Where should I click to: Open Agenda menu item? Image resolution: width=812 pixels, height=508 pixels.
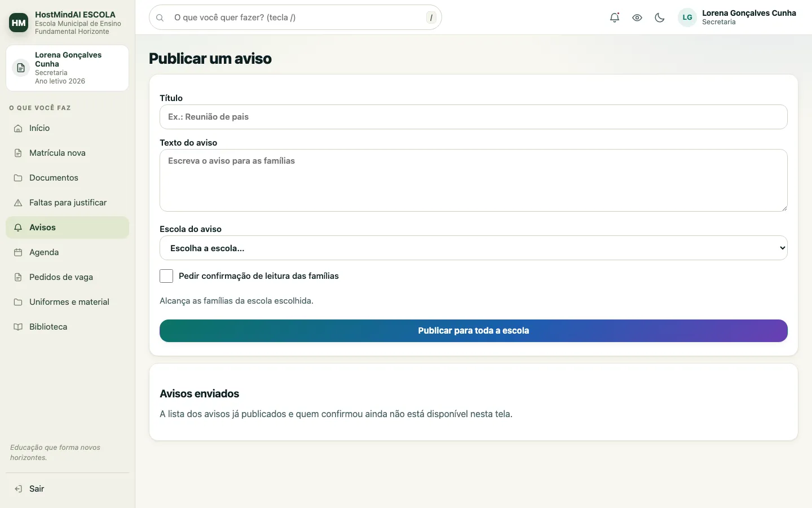68,252
